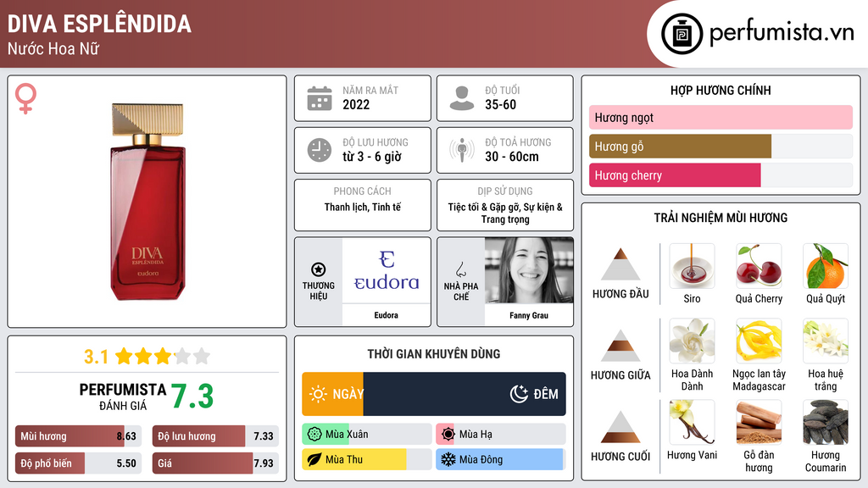Click the Hương giữa pyramid icon
Viewport: 868px width, 488px height.
tap(620, 346)
